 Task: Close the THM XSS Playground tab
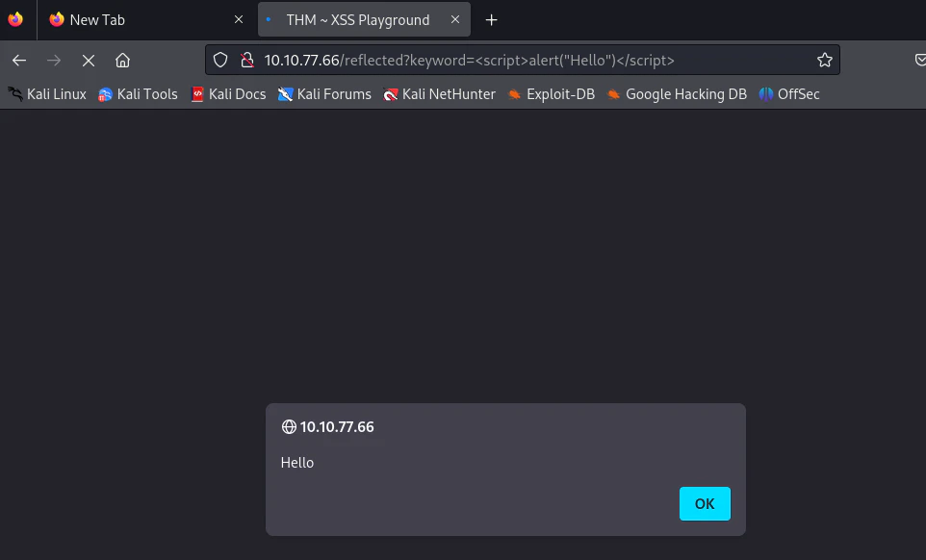tap(455, 19)
